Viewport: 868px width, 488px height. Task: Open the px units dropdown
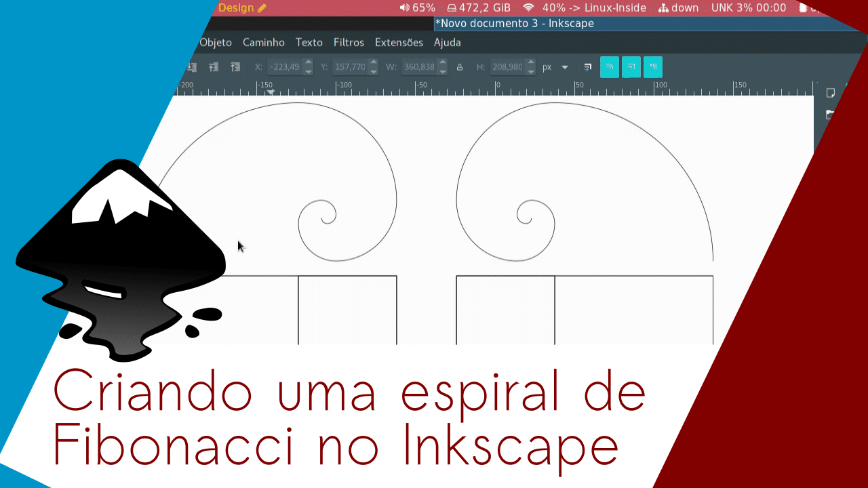coord(555,67)
